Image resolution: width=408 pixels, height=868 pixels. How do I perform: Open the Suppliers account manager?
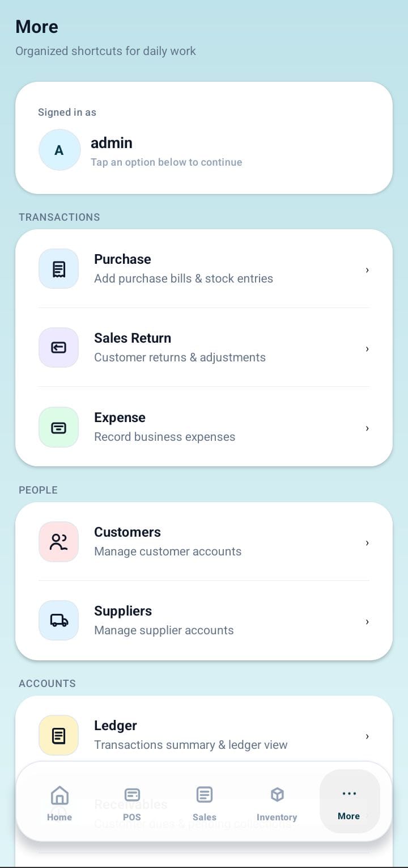tap(164, 620)
